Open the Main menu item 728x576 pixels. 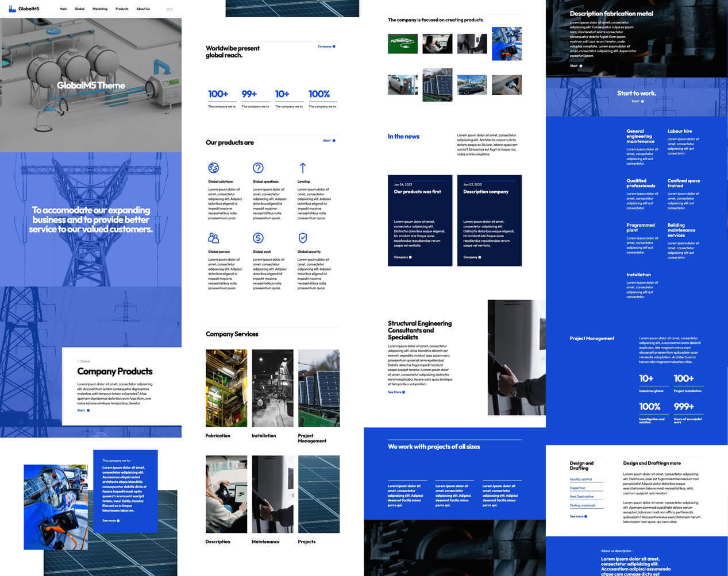coord(63,9)
